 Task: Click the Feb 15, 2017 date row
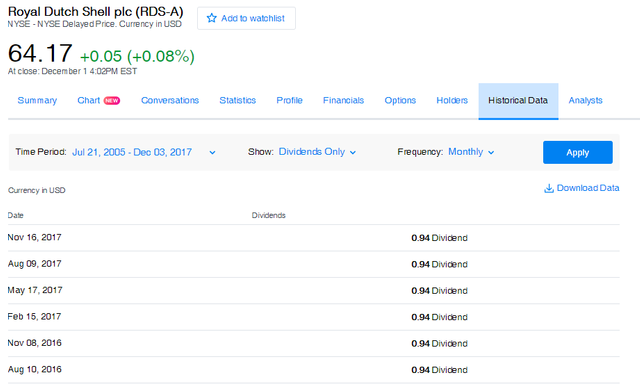313,317
